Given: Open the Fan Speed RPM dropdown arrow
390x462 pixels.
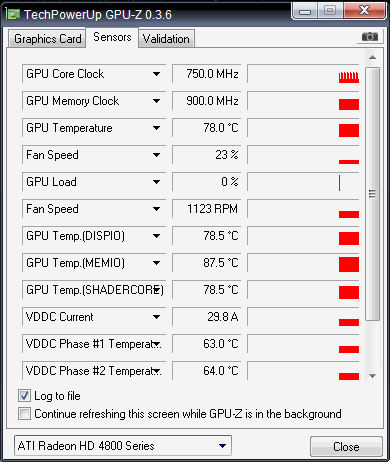Looking at the screenshot, I should 156,209.
